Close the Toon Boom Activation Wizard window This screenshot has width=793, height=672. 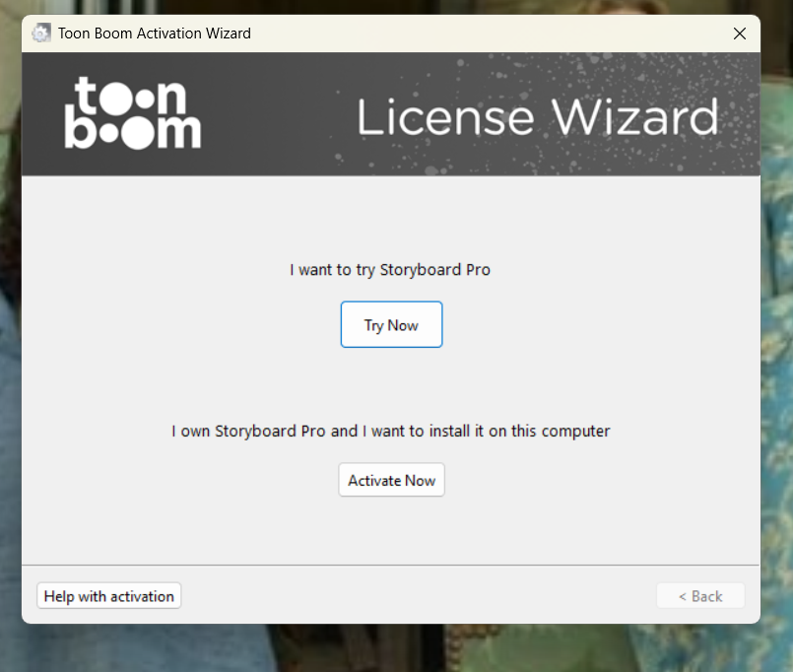tap(740, 34)
